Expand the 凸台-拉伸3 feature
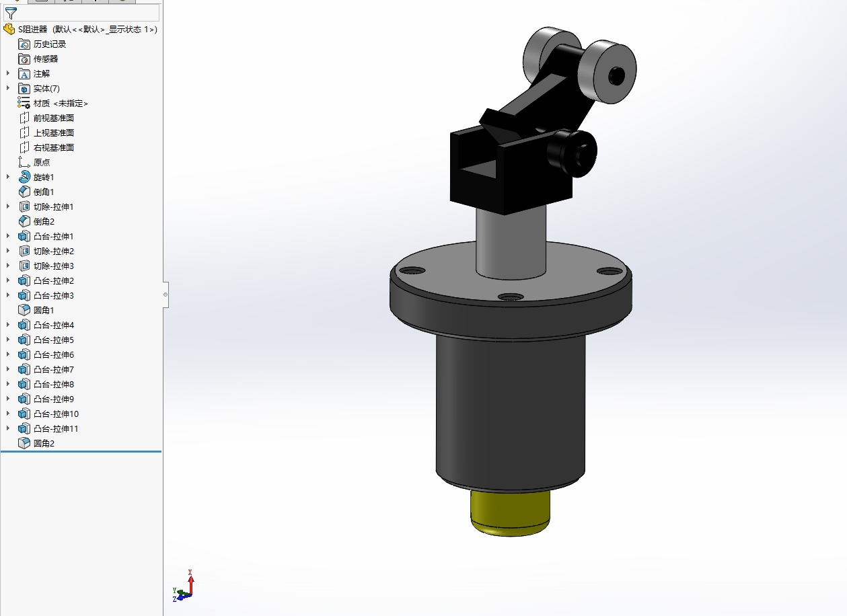 coord(8,295)
